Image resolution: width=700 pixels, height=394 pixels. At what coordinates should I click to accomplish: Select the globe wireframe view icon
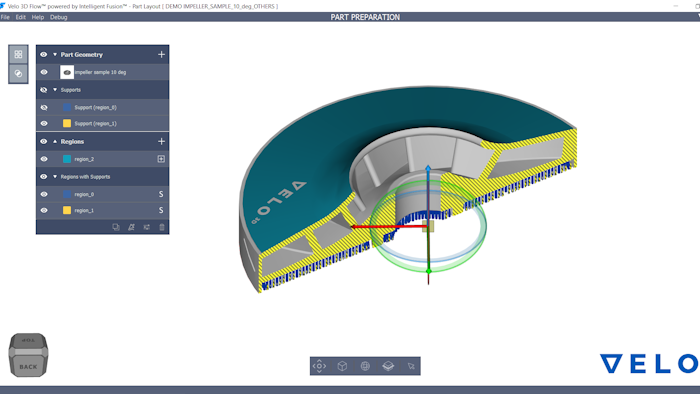point(365,366)
